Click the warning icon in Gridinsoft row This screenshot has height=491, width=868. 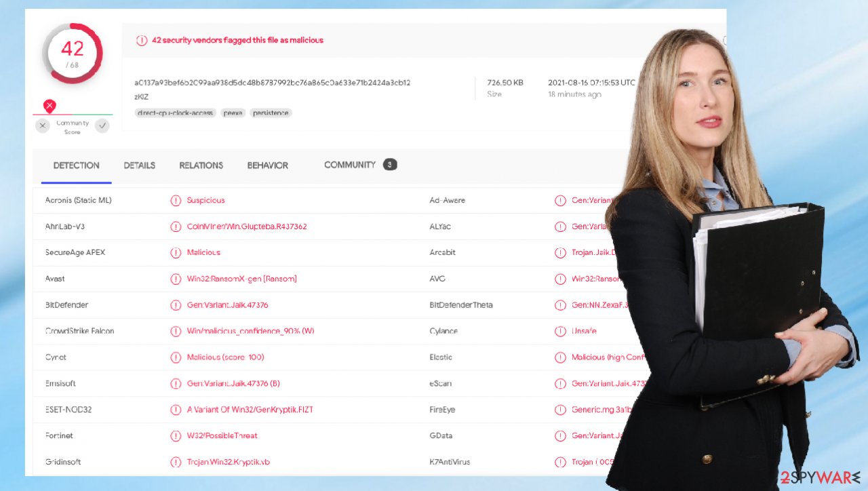point(176,462)
